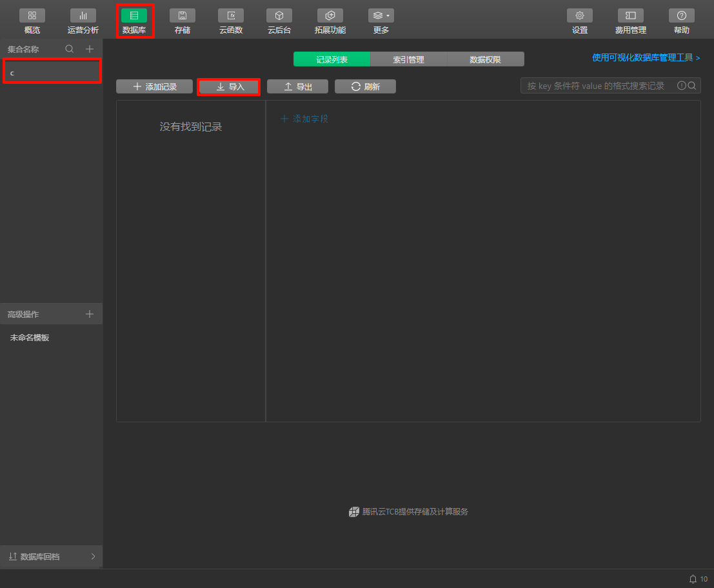Expand the 数据库回档 panel chevron
The image size is (714, 588).
93,556
